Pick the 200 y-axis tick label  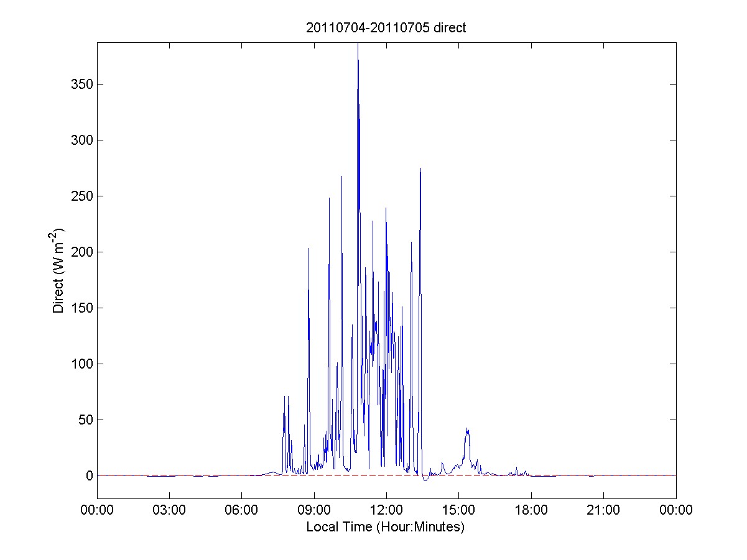coord(81,252)
